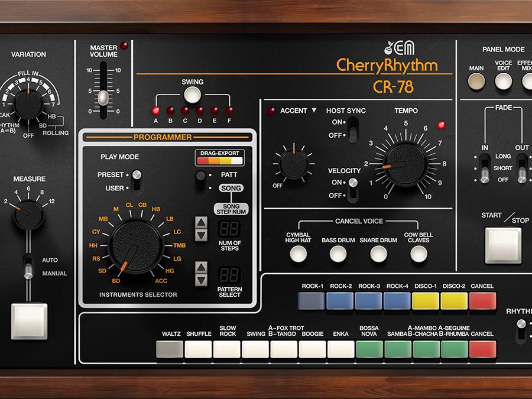532x399 pixels.
Task: Select the Waltz rhythm button
Action: (170, 349)
